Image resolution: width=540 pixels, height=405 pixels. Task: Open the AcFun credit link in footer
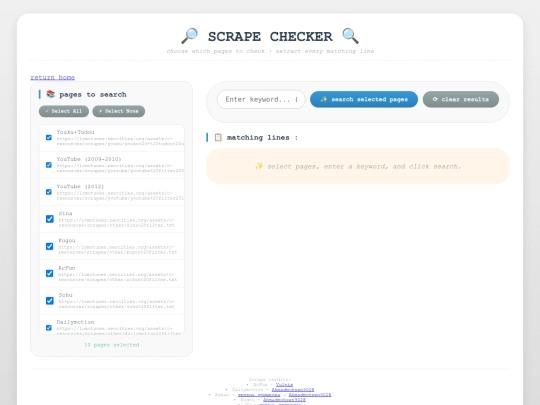(284, 385)
